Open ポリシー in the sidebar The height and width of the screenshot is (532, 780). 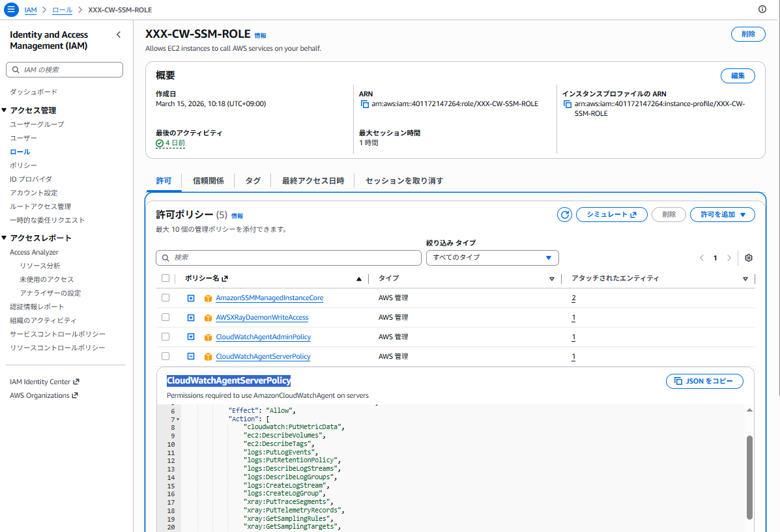[x=23, y=165]
